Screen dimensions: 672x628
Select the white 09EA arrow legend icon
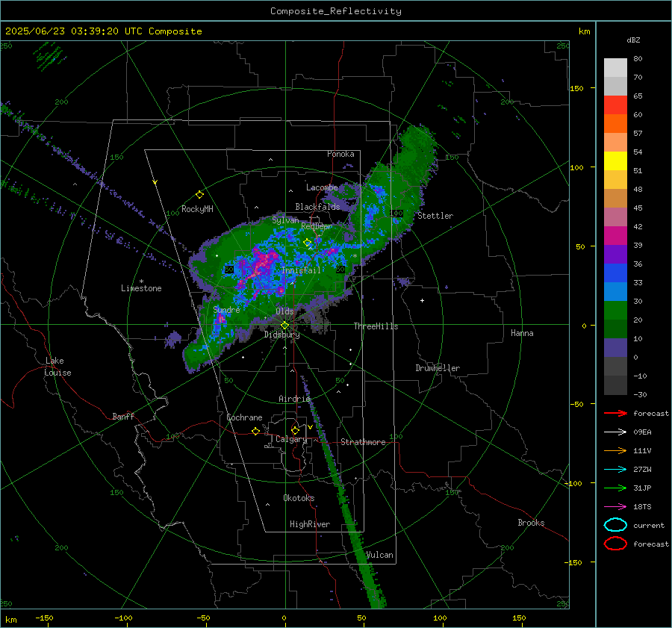click(615, 432)
